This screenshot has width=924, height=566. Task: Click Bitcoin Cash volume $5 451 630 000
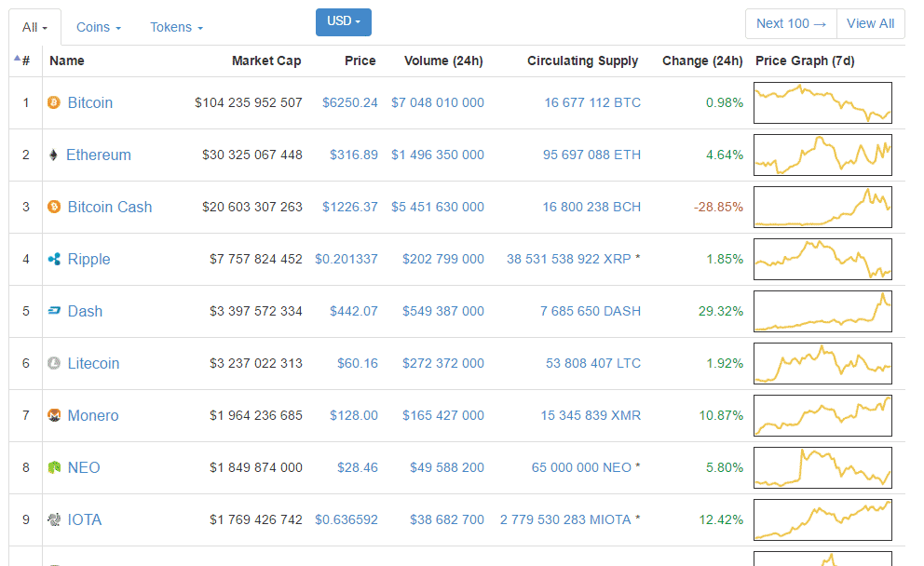pos(438,207)
